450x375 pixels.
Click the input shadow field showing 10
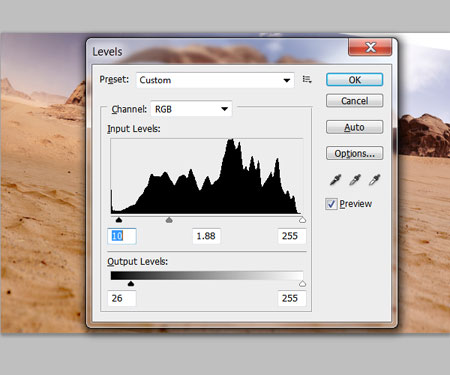[x=122, y=236]
